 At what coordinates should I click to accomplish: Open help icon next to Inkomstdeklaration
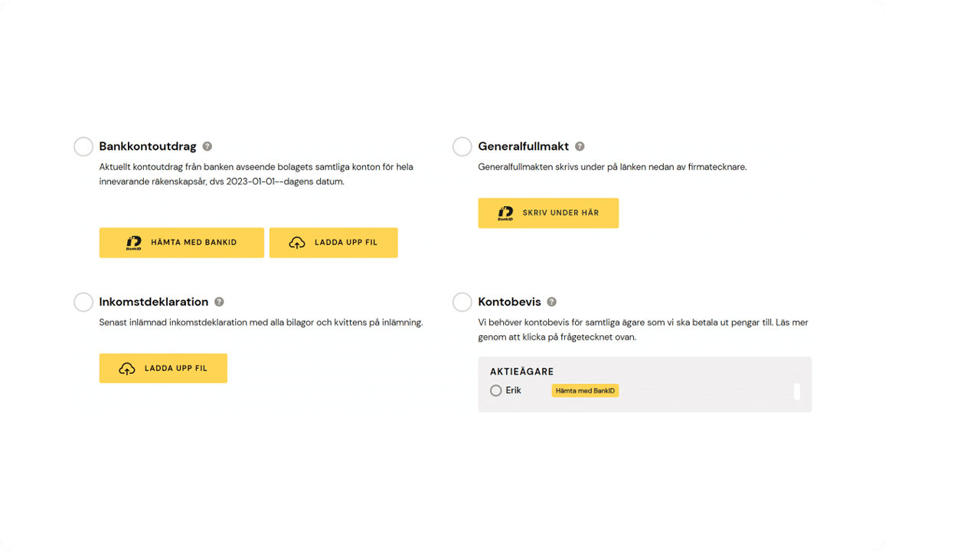pos(219,302)
